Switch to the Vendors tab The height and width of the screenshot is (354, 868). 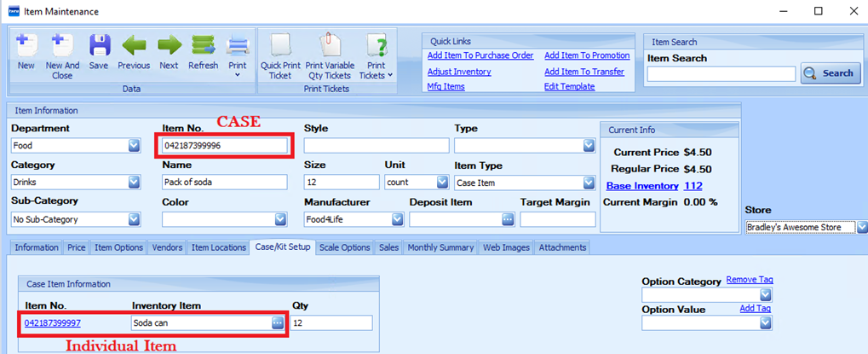point(166,247)
